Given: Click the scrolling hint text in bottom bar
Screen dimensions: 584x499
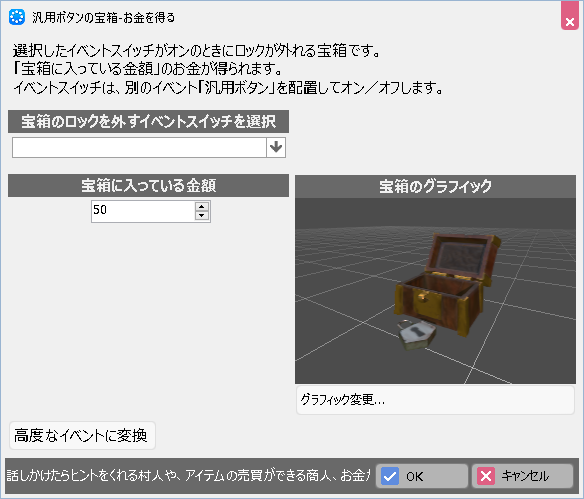Looking at the screenshot, I should (188, 476).
